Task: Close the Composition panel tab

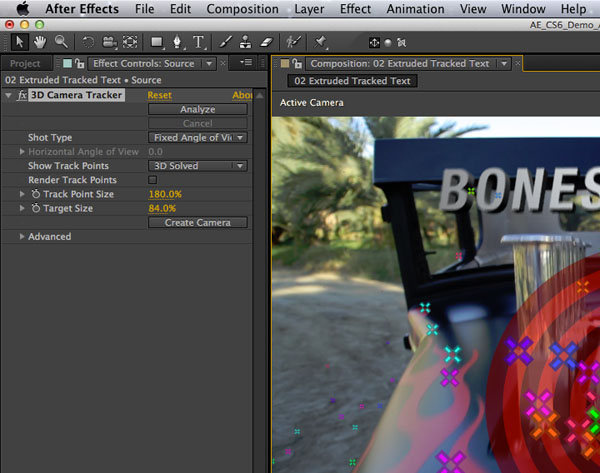Action: pyautogui.click(x=517, y=63)
